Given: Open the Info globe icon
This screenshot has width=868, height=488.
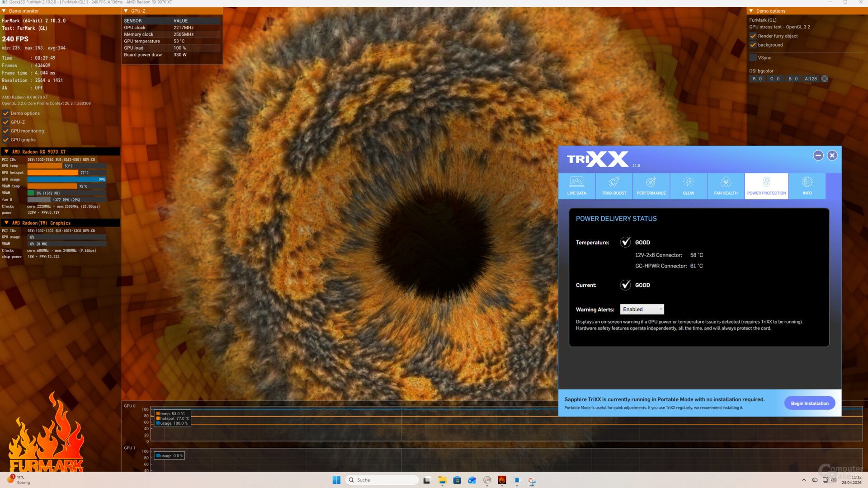Looking at the screenshot, I should pos(807,182).
